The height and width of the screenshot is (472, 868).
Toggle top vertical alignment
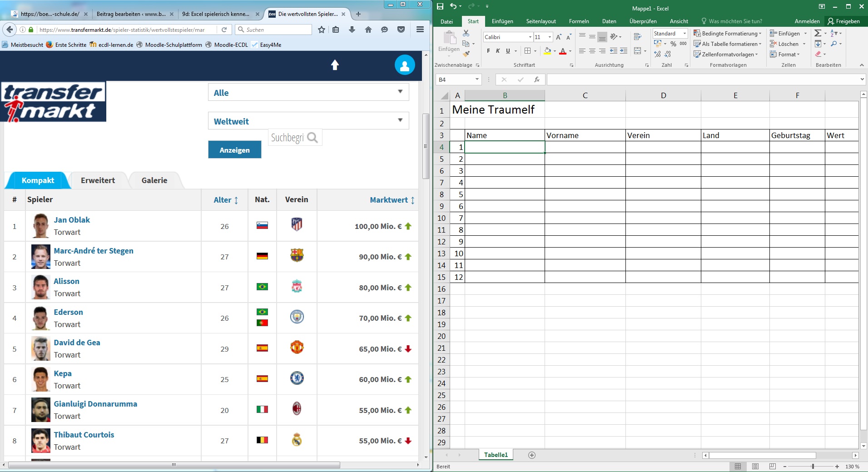pos(582,36)
